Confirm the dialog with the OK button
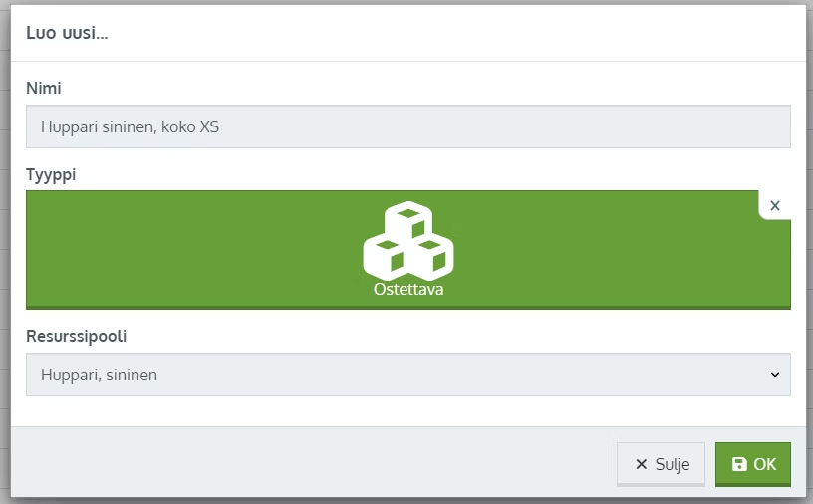 [753, 464]
